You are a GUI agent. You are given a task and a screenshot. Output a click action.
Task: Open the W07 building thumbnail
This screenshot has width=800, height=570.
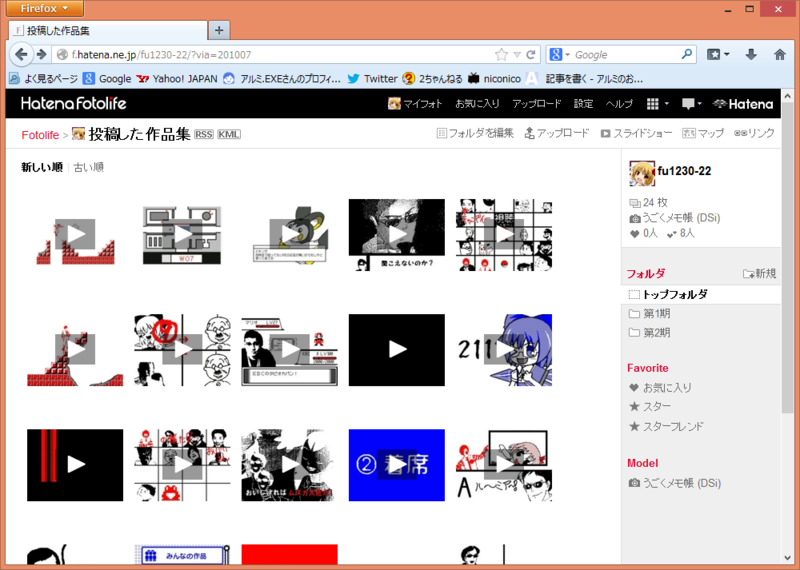click(x=182, y=235)
